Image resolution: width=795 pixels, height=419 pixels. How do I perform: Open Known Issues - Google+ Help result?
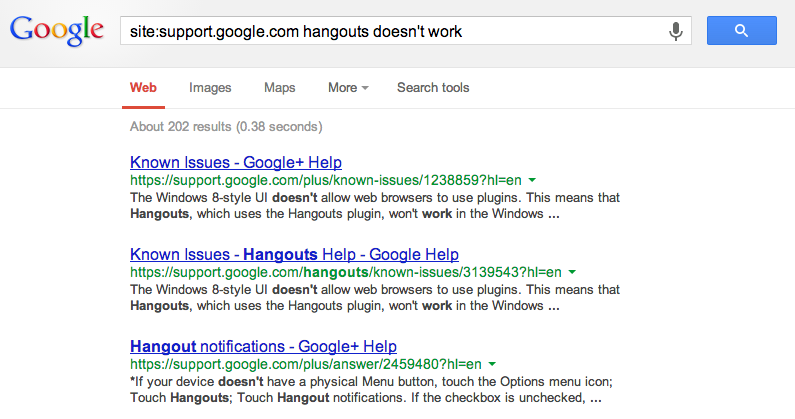coord(236,162)
